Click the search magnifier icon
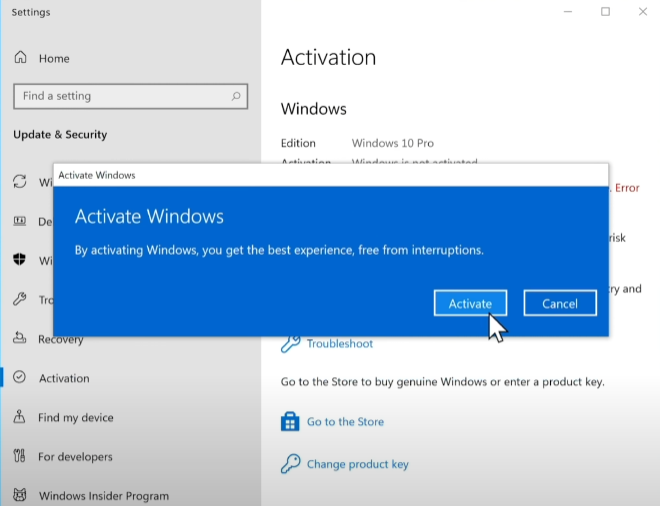660x506 pixels. tap(236, 96)
